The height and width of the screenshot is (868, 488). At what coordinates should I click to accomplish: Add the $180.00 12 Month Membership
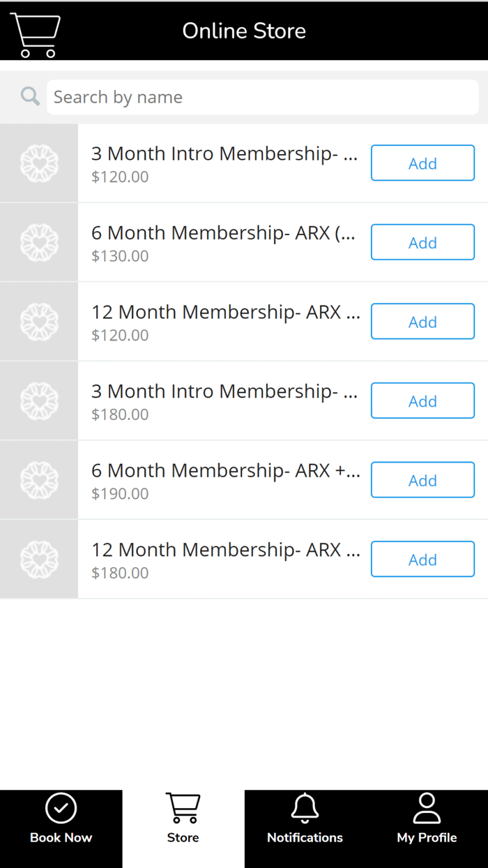pos(422,559)
